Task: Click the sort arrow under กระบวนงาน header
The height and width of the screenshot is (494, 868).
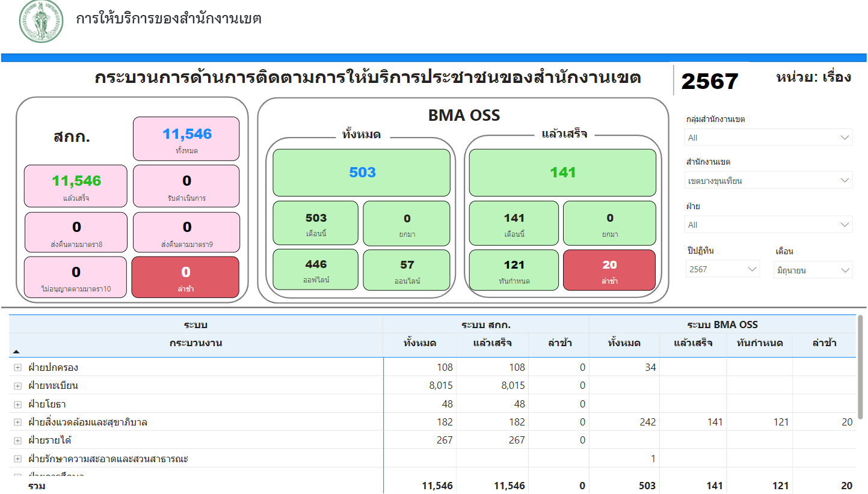Action: [x=16, y=352]
